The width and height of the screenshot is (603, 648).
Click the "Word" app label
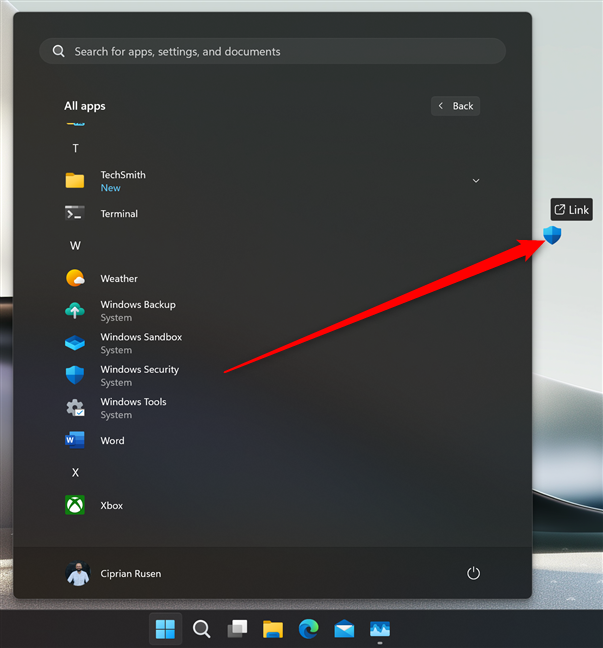[112, 441]
